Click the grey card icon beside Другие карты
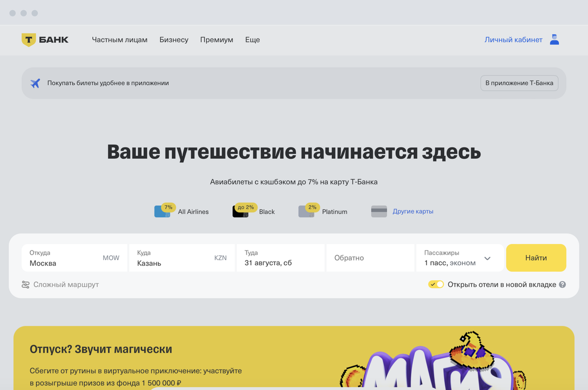This screenshot has width=588, height=390. [379, 211]
